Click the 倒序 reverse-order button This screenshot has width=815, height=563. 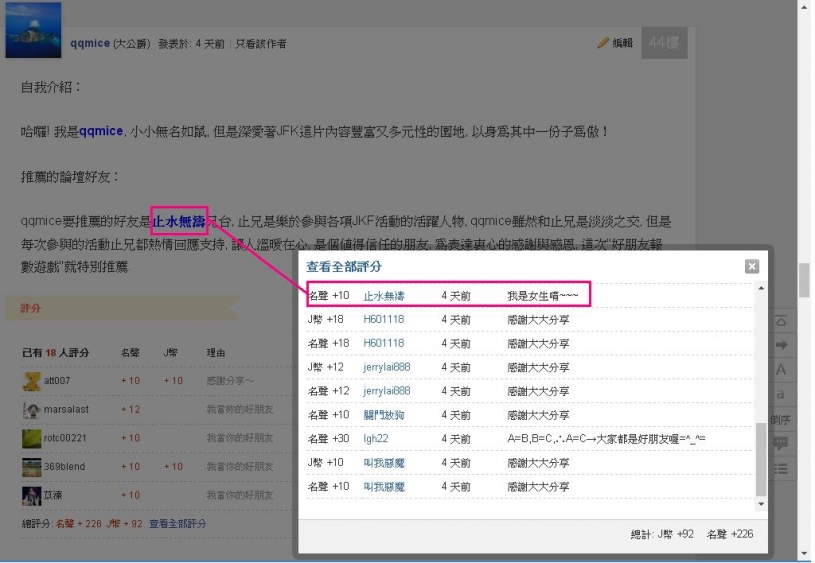pos(780,420)
